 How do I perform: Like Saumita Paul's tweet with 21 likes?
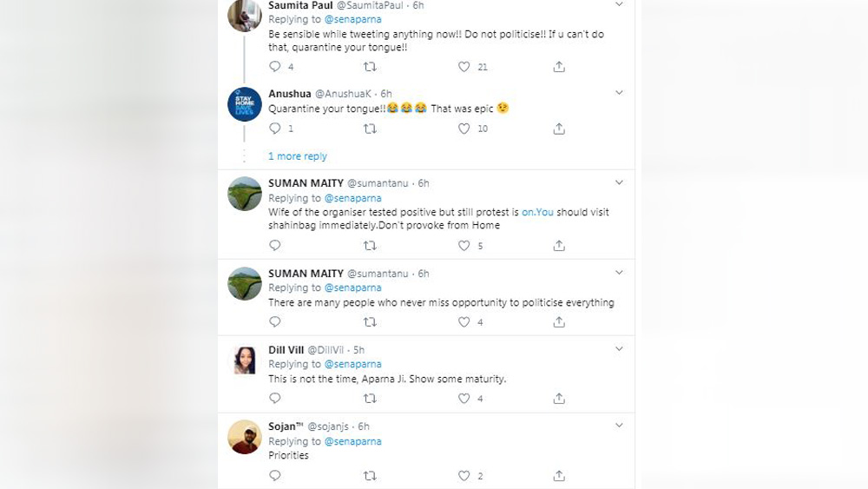464,67
